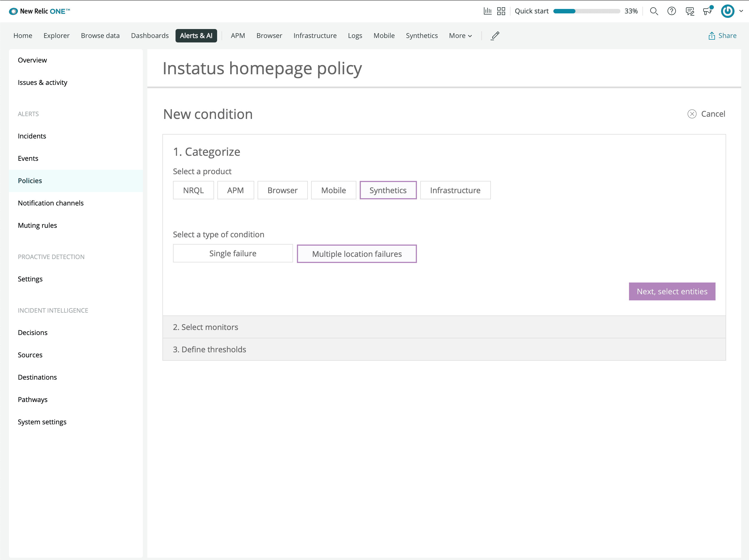
Task: Open the Browse data tab
Action: tap(100, 35)
